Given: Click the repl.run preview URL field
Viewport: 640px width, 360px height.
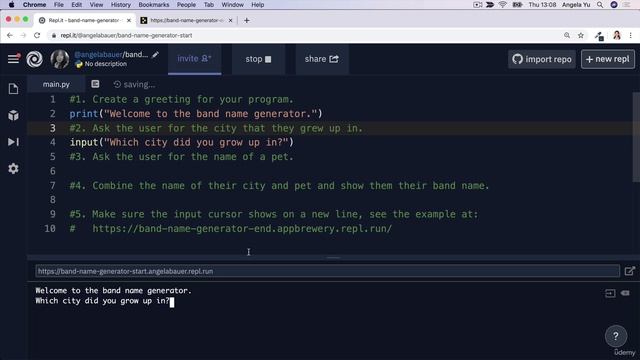Looking at the screenshot, I should [x=327, y=271].
